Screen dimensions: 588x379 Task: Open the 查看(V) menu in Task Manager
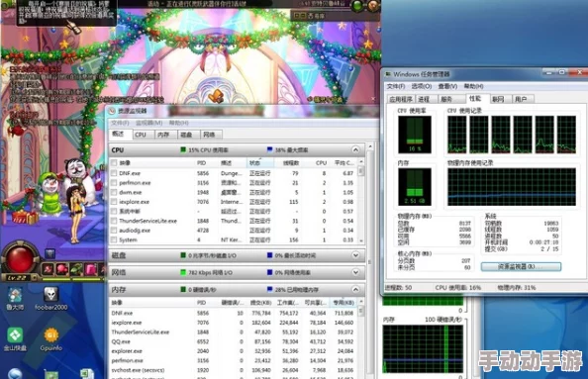tap(447, 86)
